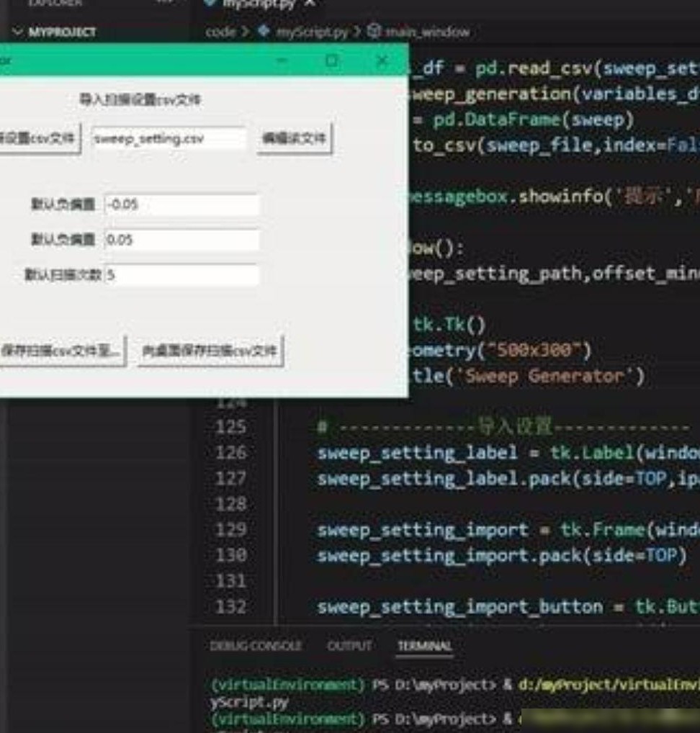Screen dimensions: 700x733
Task: Click the sweep_setting_label = tk.Label code line
Action: (508, 453)
